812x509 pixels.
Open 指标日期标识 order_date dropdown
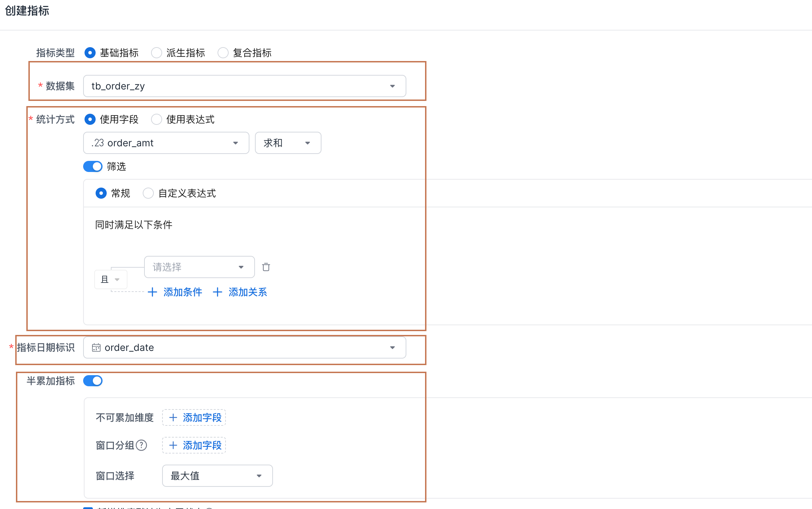click(245, 347)
